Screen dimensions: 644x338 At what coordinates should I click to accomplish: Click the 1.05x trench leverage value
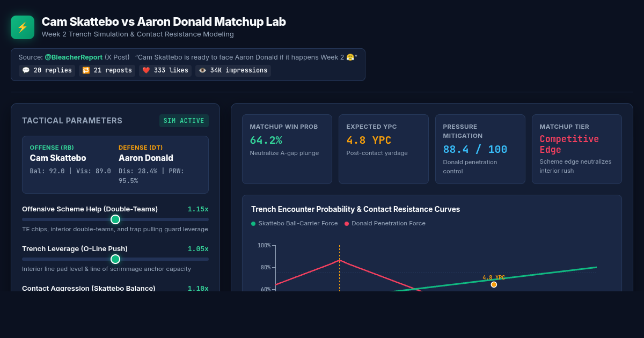(x=198, y=249)
